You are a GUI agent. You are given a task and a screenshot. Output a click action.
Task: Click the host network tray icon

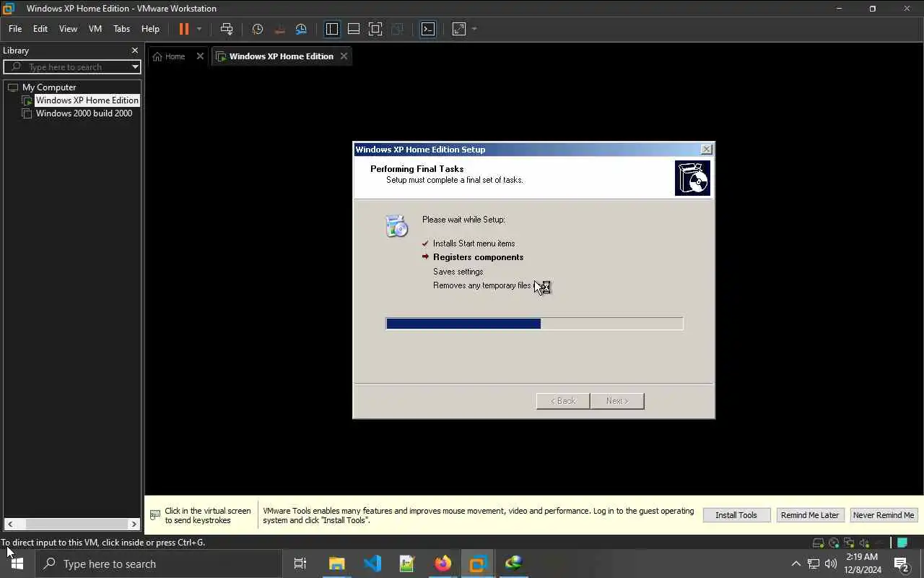[814, 564]
